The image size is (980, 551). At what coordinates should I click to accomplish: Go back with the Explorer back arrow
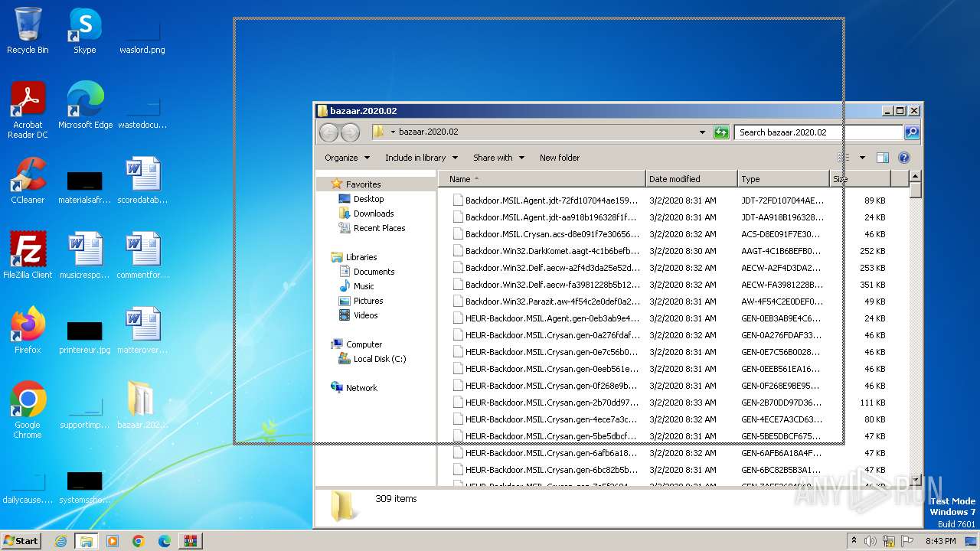(328, 132)
